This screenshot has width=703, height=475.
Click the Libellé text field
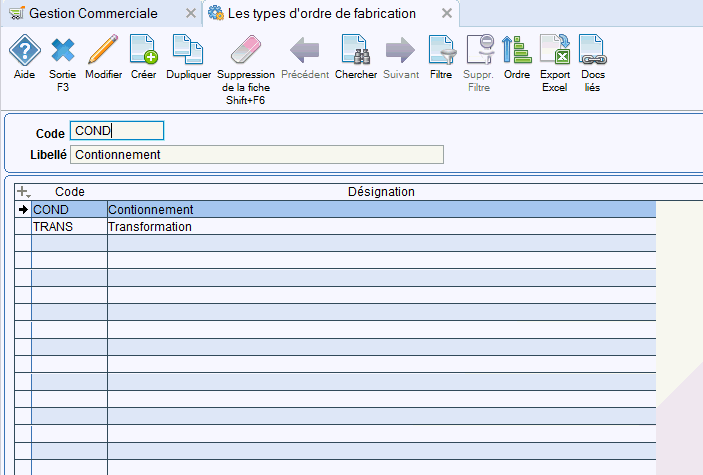pos(256,154)
